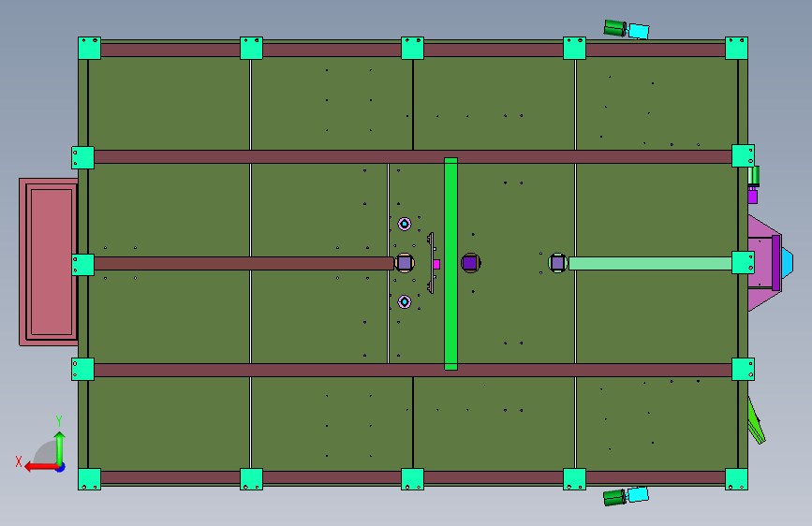812x526 pixels.
Task: Select the dark purple square block at center
Action: [470, 263]
